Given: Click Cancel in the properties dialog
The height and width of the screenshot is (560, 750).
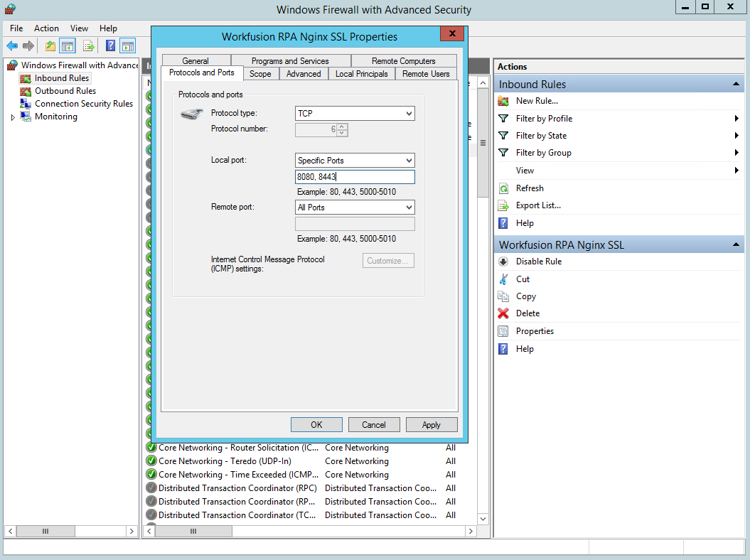Looking at the screenshot, I should click(374, 425).
